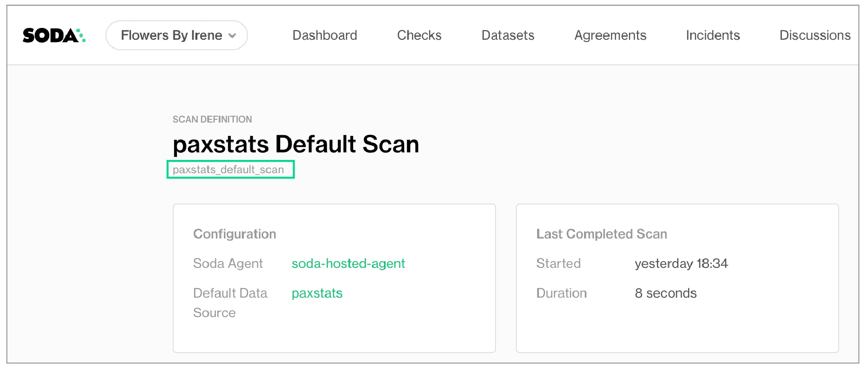868x371 pixels.
Task: Click the Soda Agent field label
Action: pyautogui.click(x=228, y=264)
